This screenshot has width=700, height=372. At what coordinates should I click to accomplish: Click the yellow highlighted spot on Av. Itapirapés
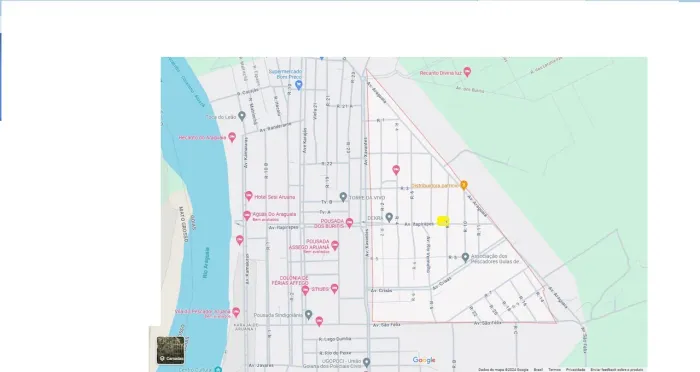[442, 221]
